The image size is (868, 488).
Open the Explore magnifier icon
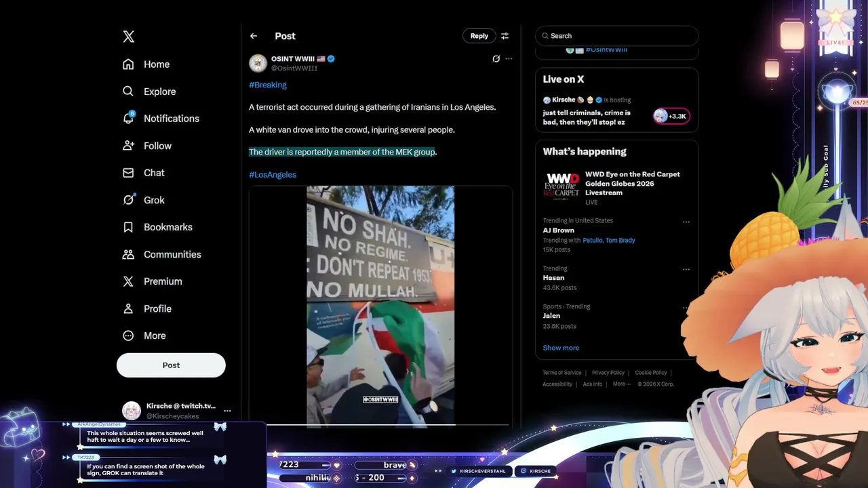coord(128,91)
